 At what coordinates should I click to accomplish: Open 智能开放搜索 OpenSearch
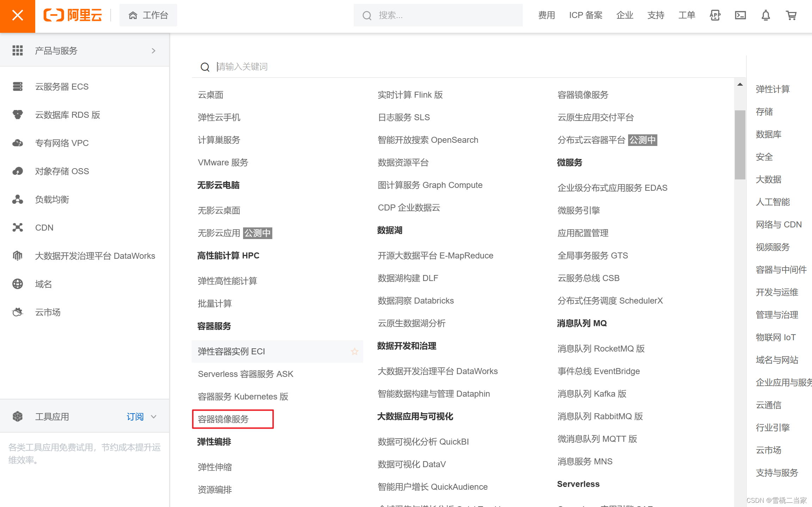click(428, 140)
